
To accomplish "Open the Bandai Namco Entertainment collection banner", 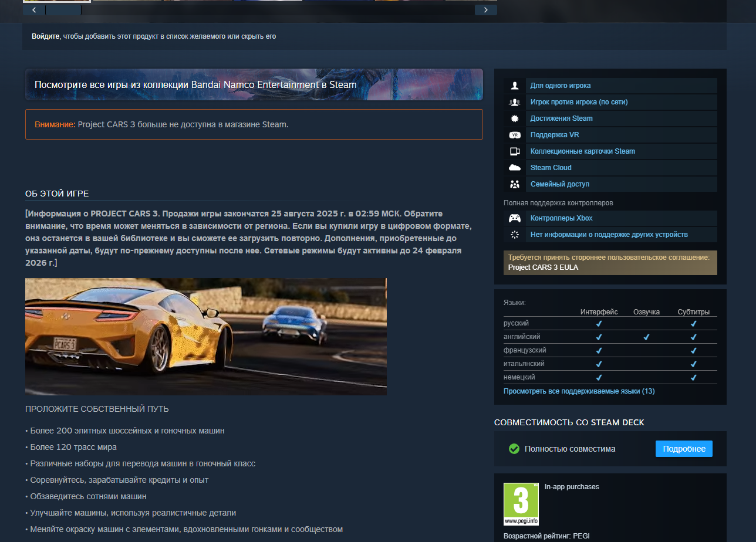I will pyautogui.click(x=254, y=84).
